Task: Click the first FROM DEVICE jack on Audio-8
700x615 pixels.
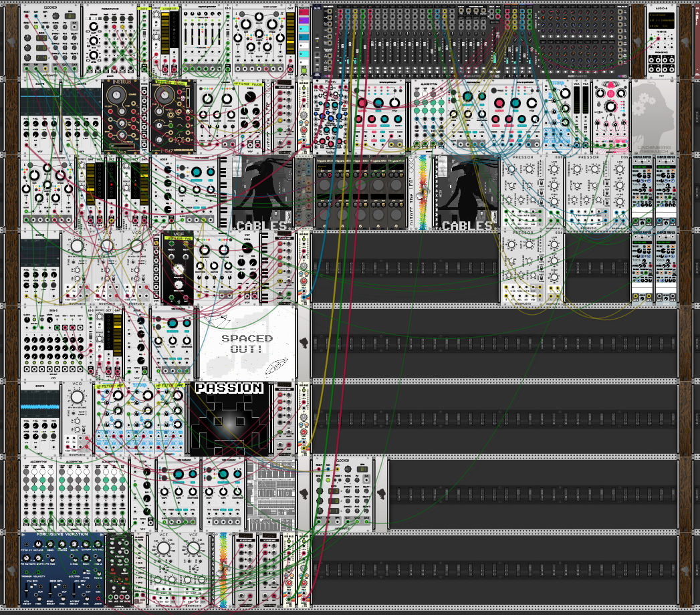Action: (651, 59)
